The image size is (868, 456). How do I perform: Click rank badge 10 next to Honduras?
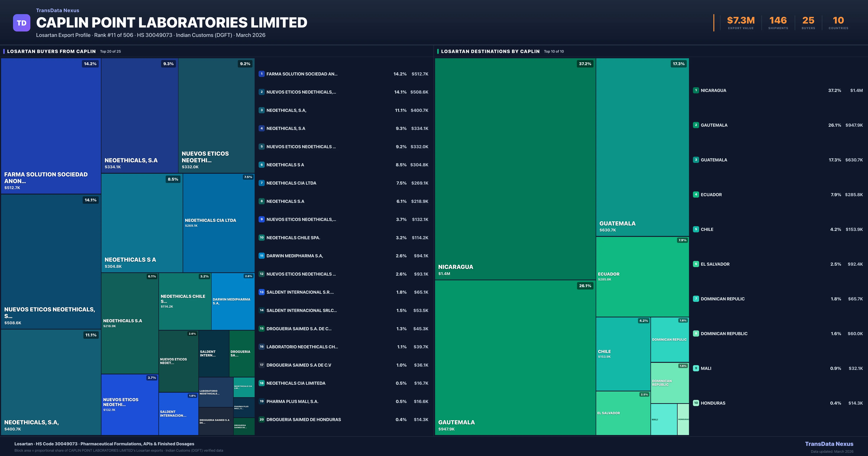pos(696,403)
